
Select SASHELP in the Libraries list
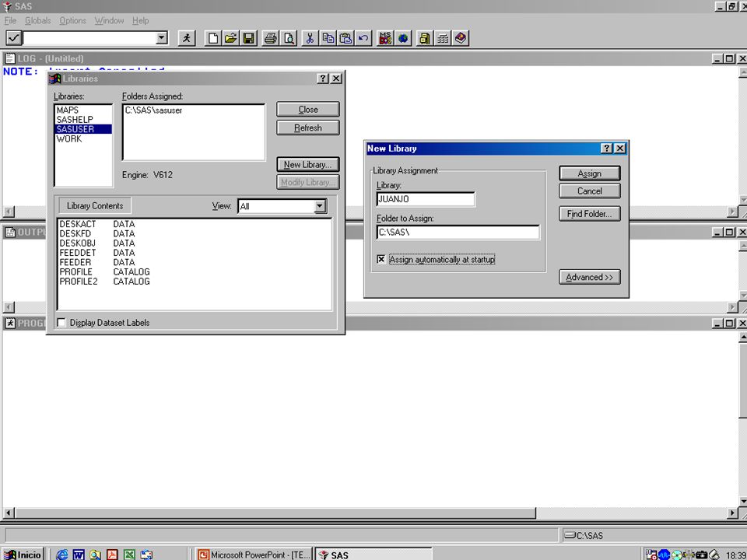click(83, 120)
